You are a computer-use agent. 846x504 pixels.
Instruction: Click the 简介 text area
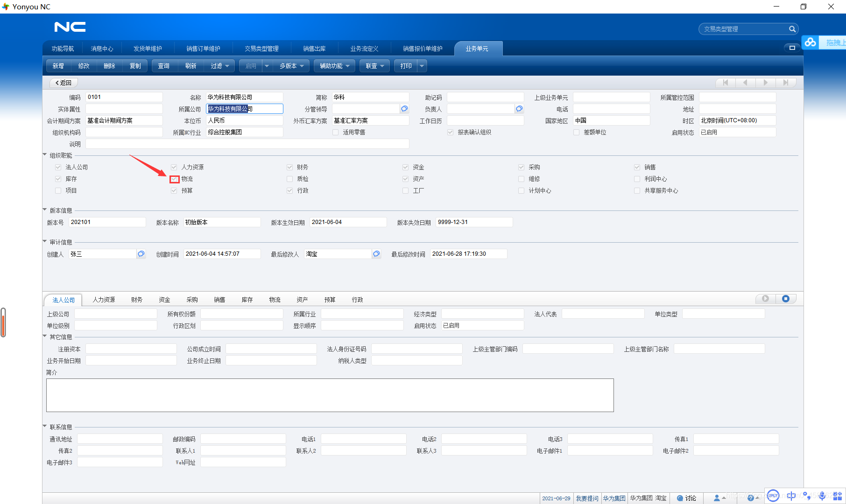tap(330, 395)
